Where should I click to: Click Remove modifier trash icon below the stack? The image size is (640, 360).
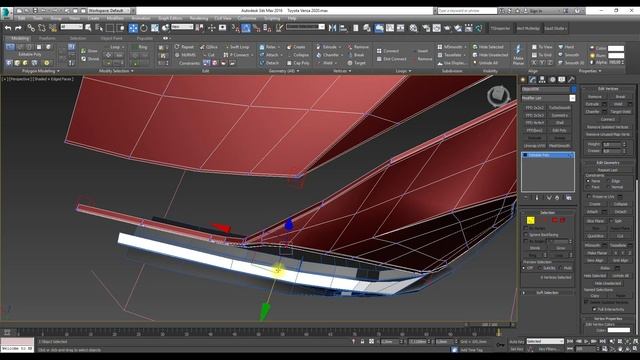point(558,198)
